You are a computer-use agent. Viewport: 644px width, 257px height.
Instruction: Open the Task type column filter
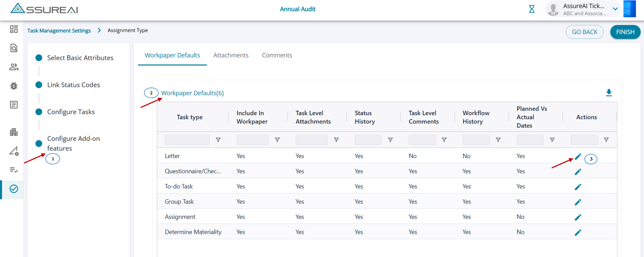(x=218, y=140)
